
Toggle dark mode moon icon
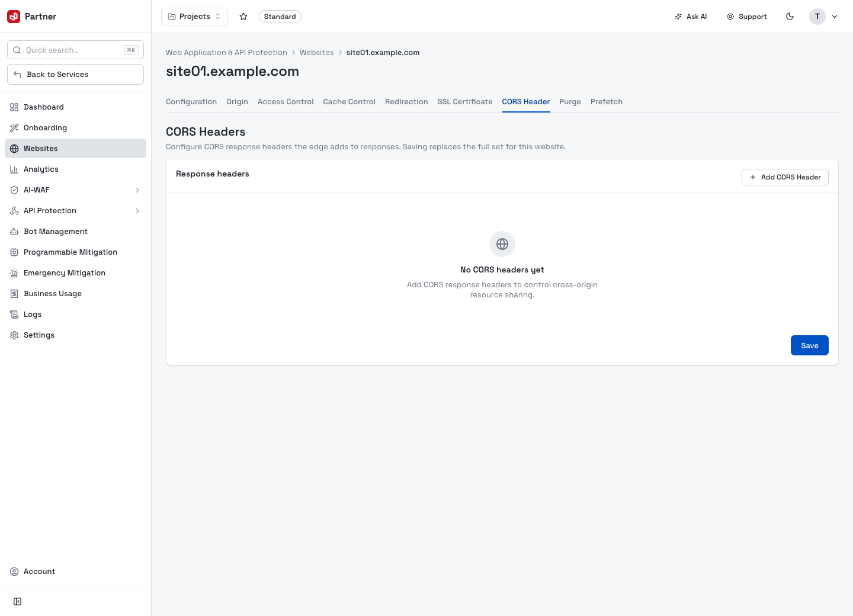click(x=790, y=17)
